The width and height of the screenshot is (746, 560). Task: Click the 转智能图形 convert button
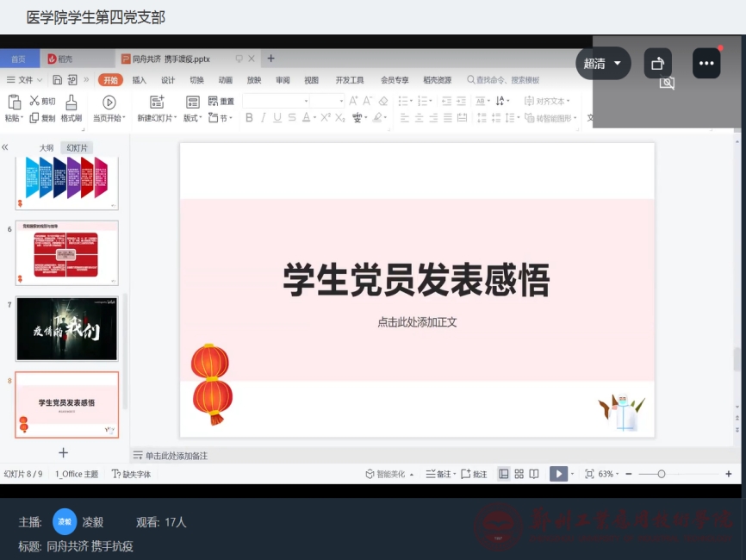(x=550, y=117)
